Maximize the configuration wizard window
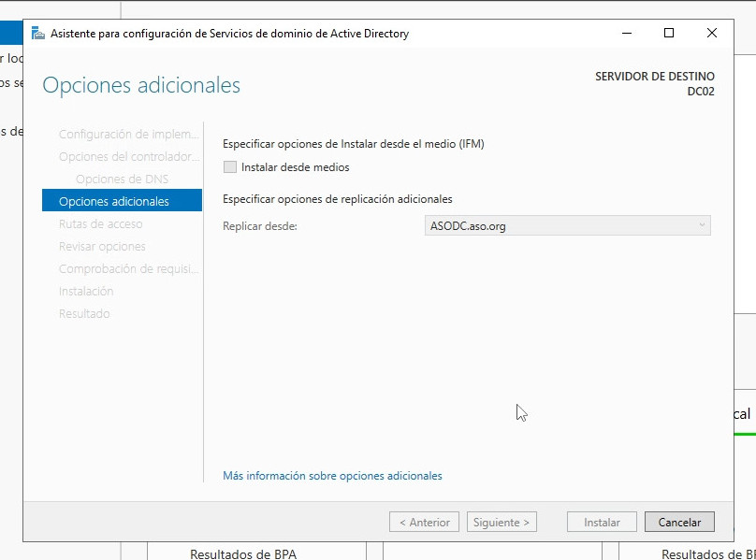This screenshot has width=756, height=560. coord(668,34)
